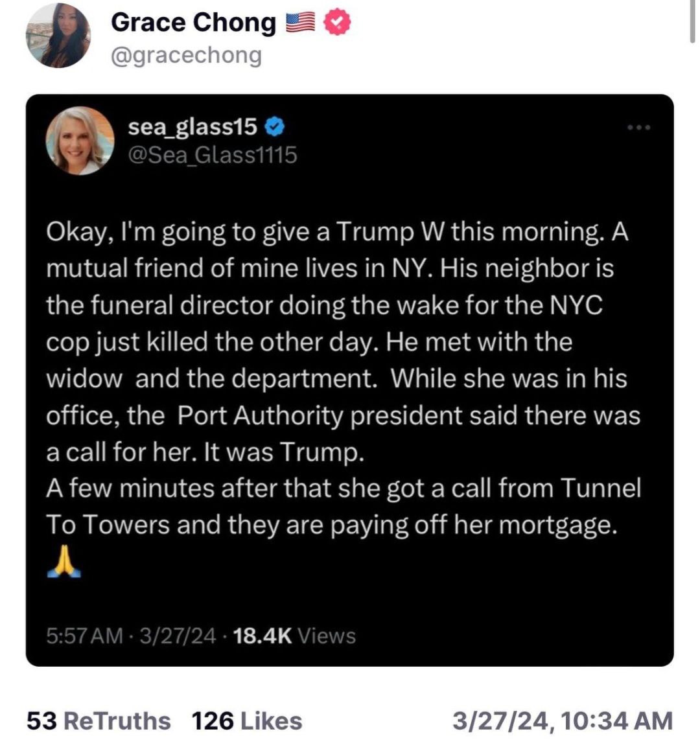Click the American flag emoji next to Grace Chong
This screenshot has height=749, width=700.
coord(301,23)
